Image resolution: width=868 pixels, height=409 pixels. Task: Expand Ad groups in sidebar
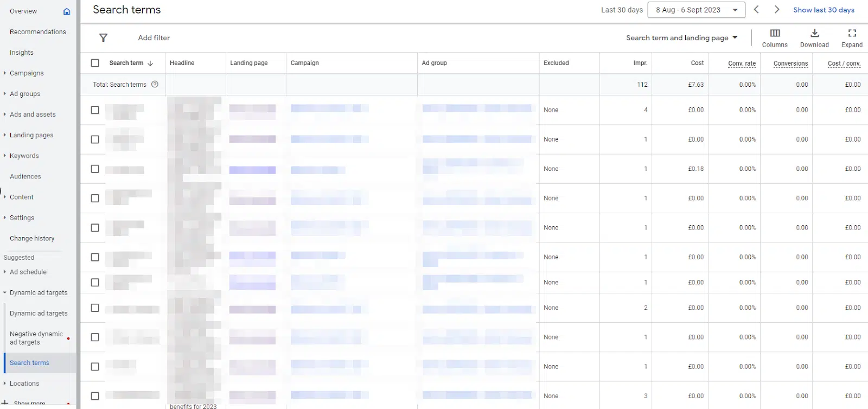[5, 94]
